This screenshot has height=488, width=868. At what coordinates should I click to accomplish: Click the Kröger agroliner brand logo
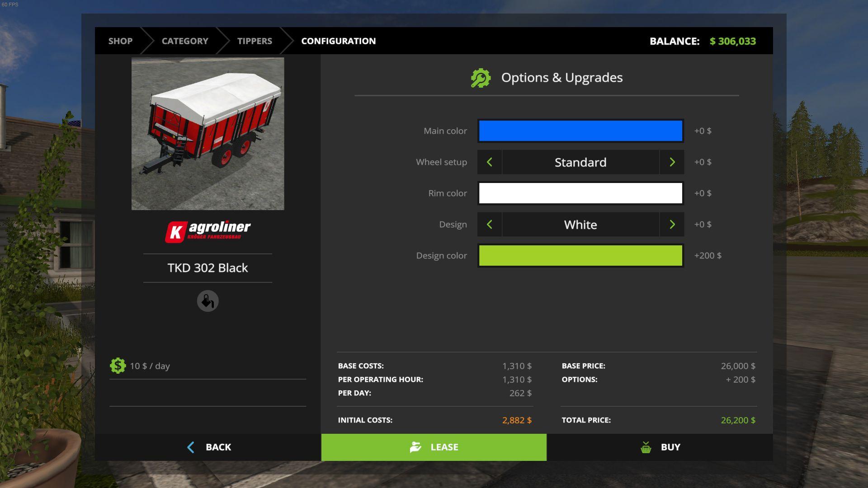[208, 232]
